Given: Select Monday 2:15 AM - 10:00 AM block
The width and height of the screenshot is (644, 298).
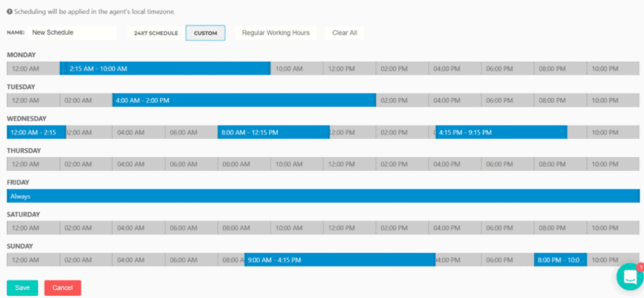Looking at the screenshot, I should tap(165, 68).
